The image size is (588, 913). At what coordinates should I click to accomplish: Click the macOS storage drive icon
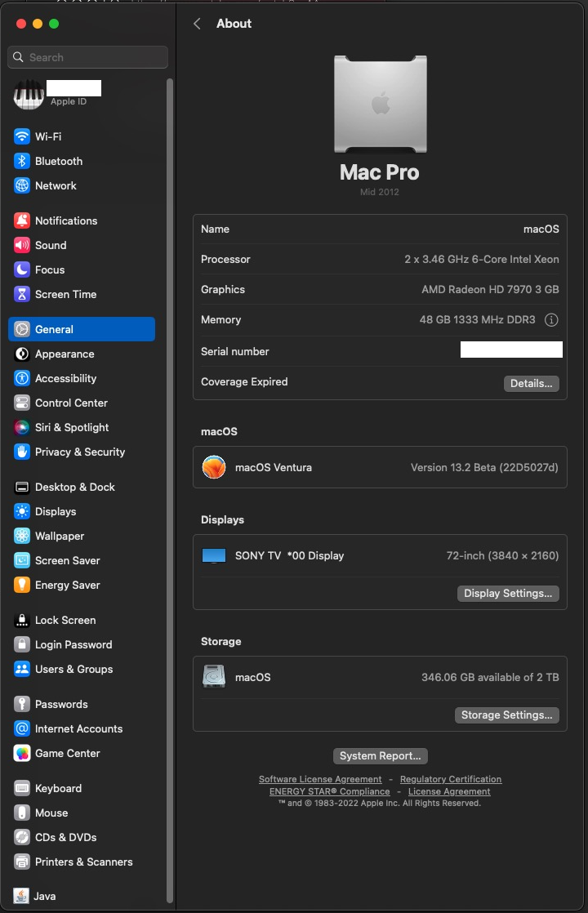214,677
